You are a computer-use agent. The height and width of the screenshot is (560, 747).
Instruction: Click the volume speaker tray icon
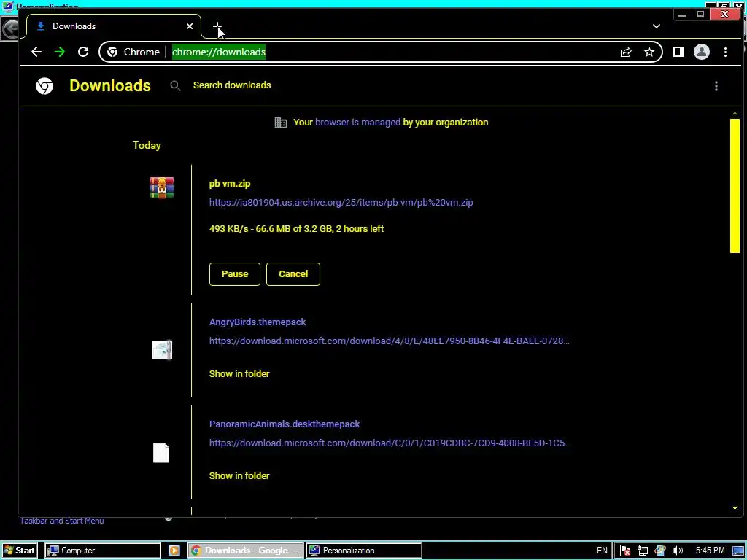coord(677,551)
